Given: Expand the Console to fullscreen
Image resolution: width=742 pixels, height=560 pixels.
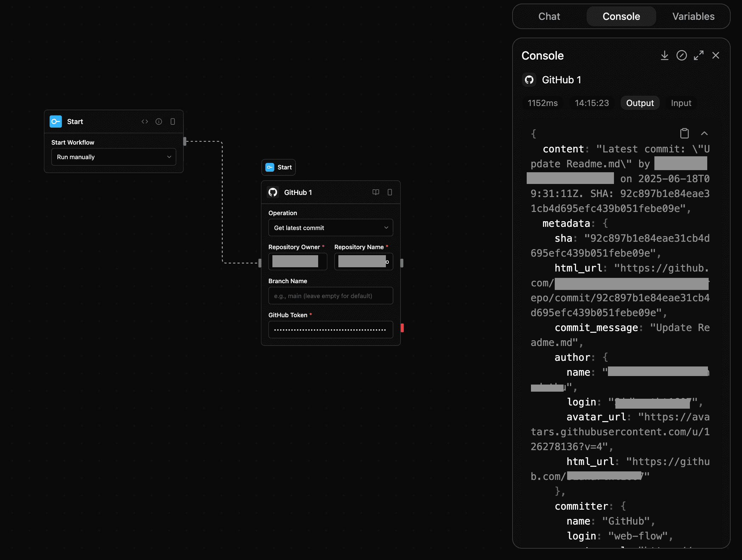Looking at the screenshot, I should click(699, 56).
